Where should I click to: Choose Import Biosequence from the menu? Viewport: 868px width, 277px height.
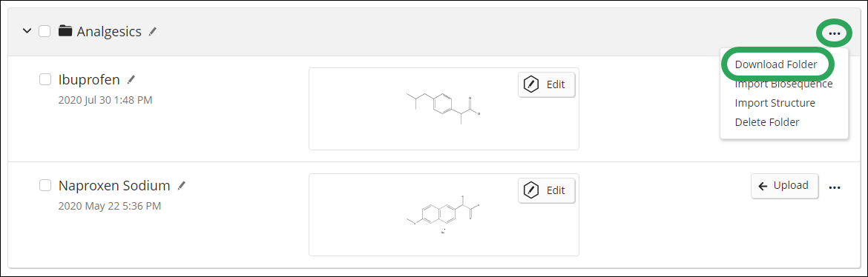pyautogui.click(x=783, y=84)
